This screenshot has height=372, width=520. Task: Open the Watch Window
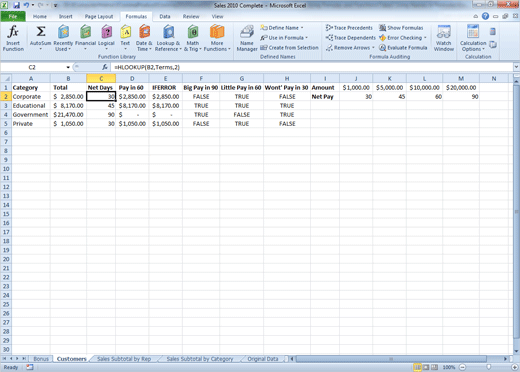[444, 38]
